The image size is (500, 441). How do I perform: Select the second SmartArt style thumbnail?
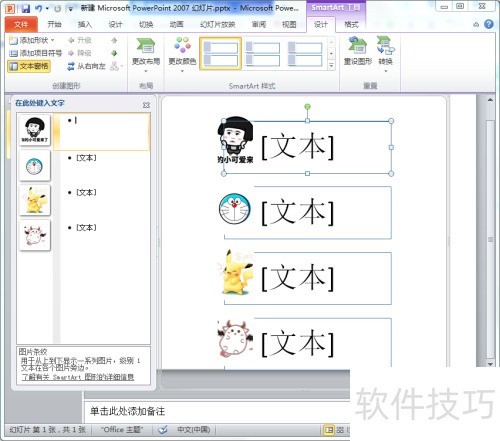click(263, 53)
